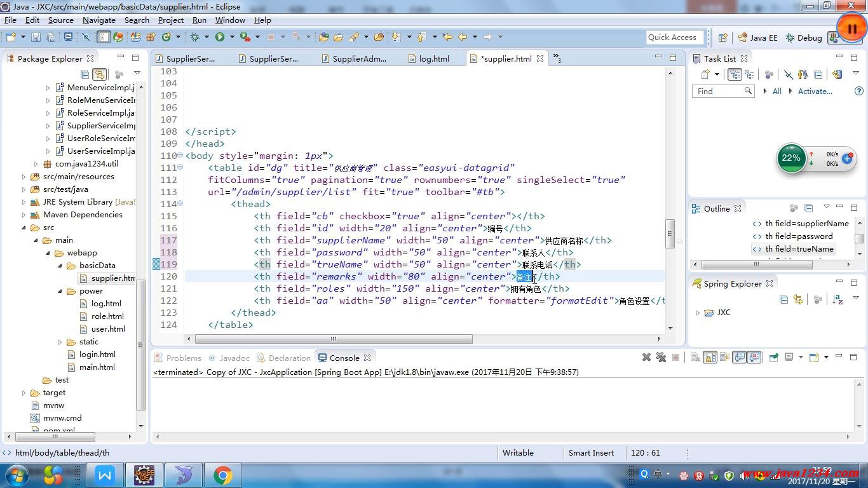Click the Last Edit Location arrow icon
868x488 pixels.
point(447,37)
